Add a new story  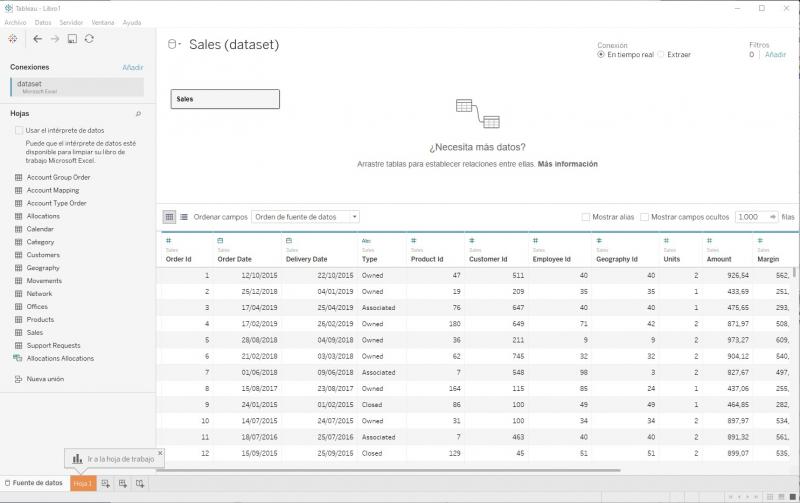140,484
